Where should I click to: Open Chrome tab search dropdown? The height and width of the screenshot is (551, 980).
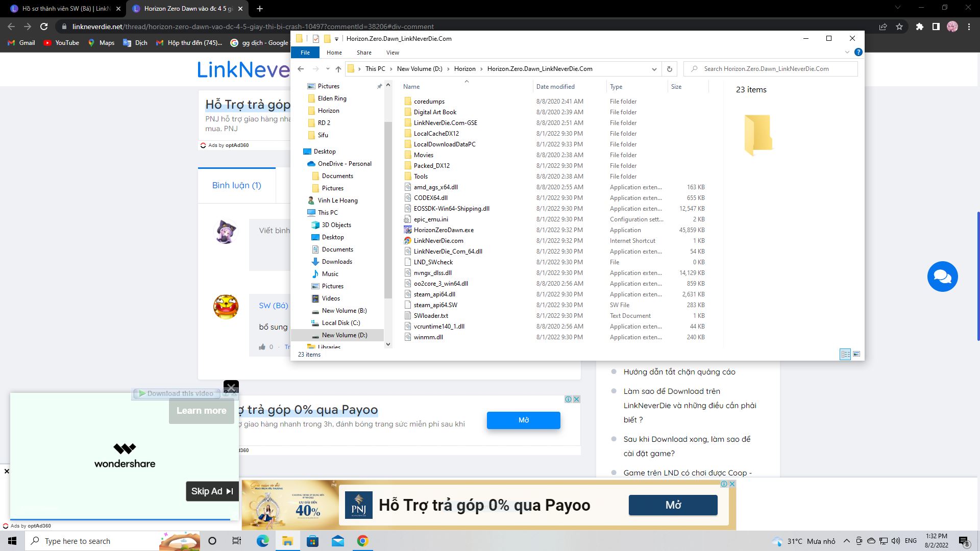[x=898, y=8]
